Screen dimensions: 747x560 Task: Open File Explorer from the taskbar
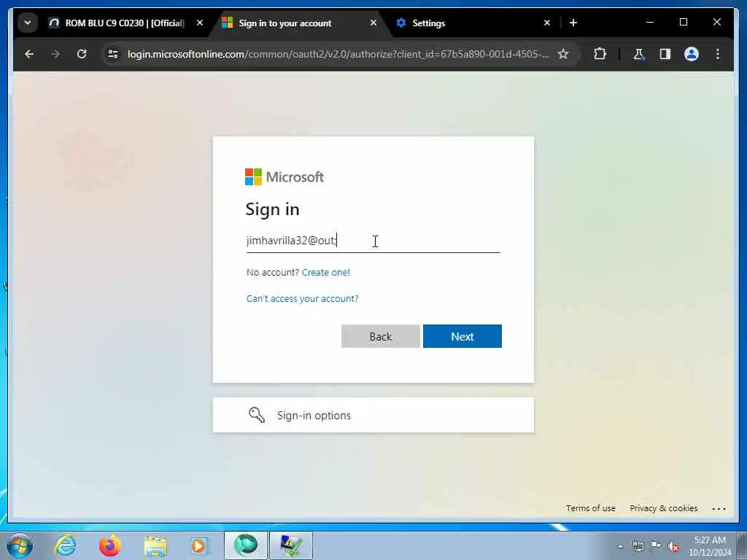(155, 545)
